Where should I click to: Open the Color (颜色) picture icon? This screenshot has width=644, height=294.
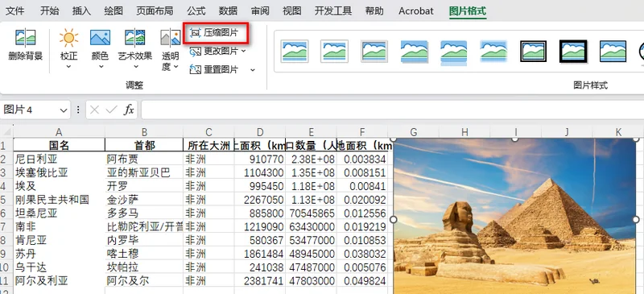tap(100, 37)
